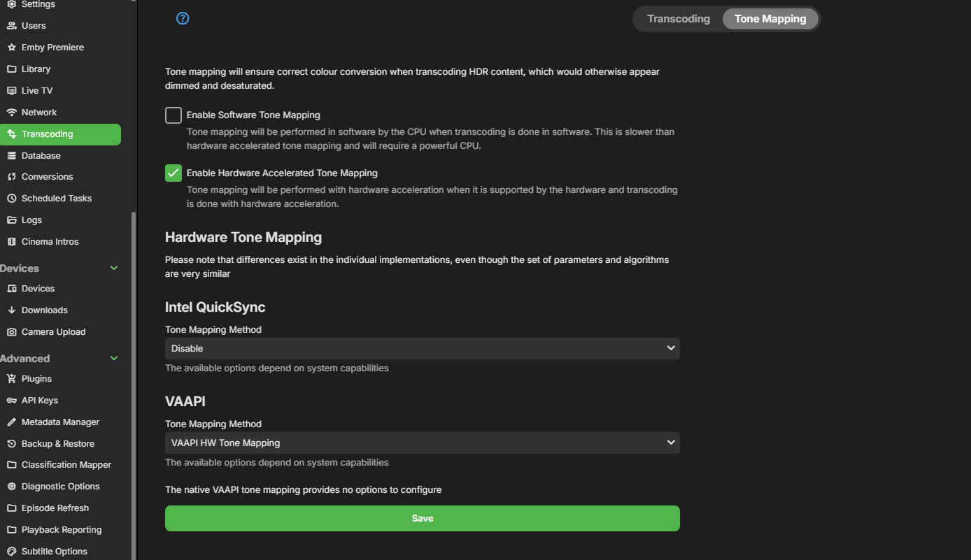Click the API Keys key icon
This screenshot has height=560, width=971.
tap(11, 401)
